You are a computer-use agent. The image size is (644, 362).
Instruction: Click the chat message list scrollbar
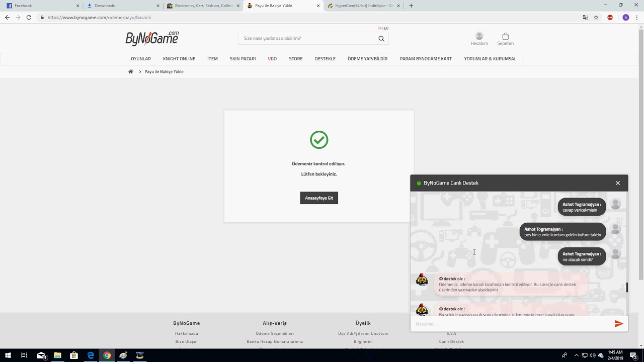click(627, 287)
